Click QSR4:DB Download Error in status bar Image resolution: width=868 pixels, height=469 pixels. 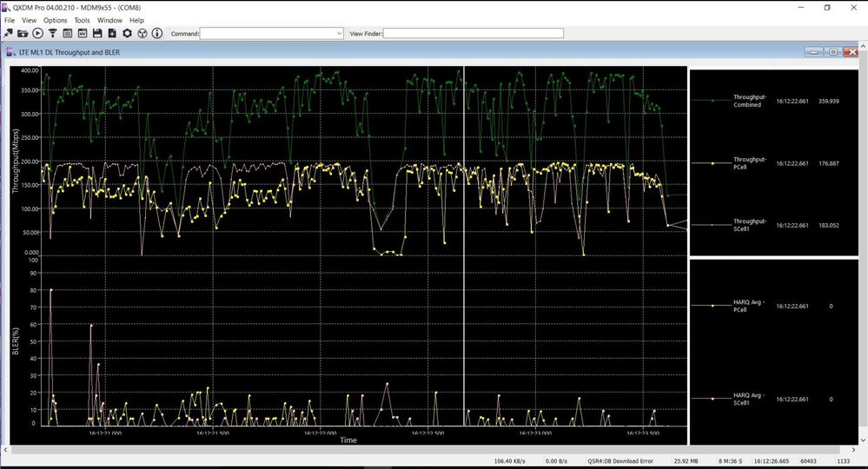(x=620, y=461)
